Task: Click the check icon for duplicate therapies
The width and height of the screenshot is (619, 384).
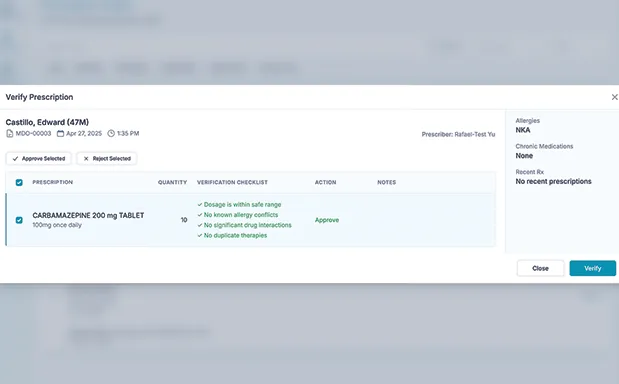Action: pyautogui.click(x=200, y=235)
